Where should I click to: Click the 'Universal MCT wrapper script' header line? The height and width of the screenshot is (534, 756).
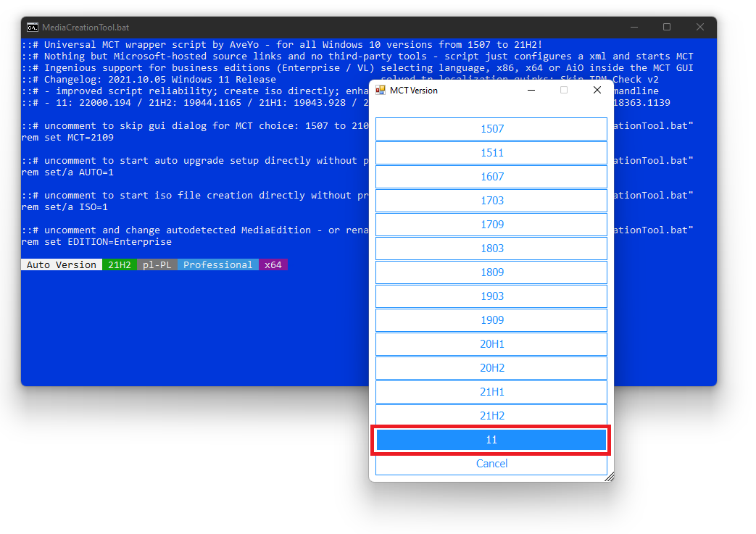pos(282,45)
